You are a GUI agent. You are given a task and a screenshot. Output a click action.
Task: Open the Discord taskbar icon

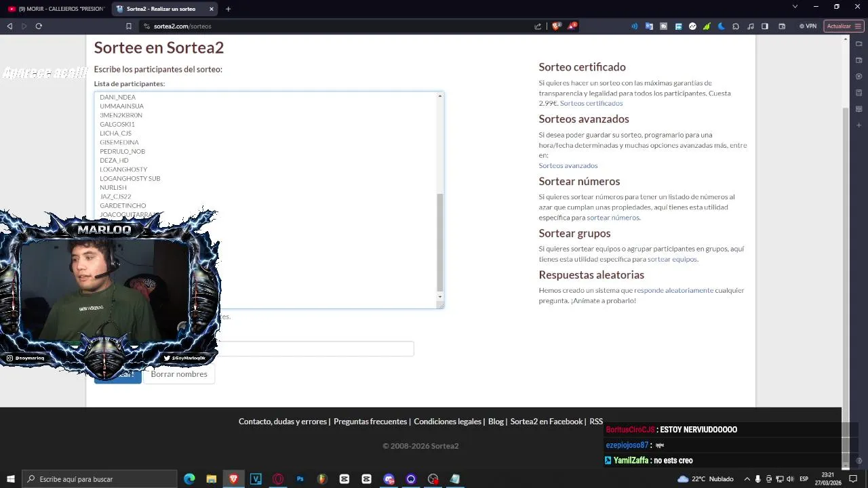pos(389,479)
